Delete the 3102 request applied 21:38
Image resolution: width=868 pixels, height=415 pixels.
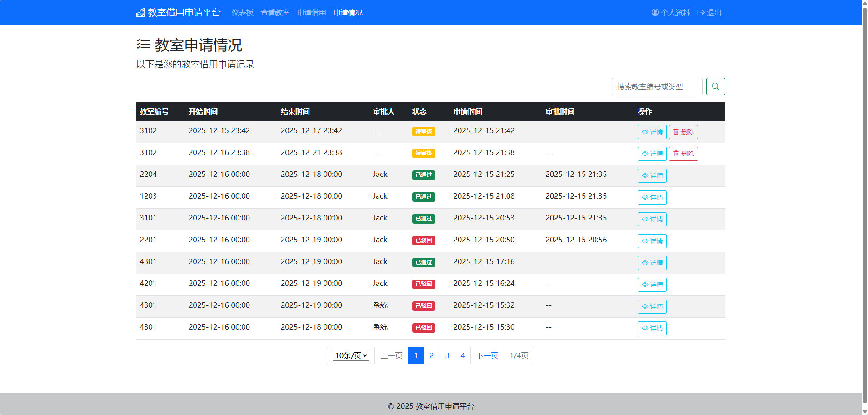tap(683, 154)
